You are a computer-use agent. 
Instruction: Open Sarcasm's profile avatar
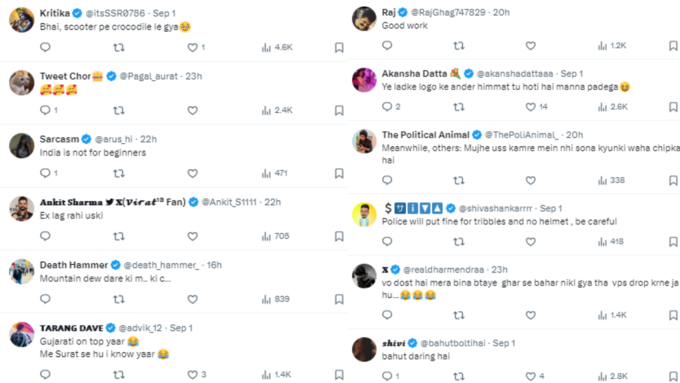[22, 145]
